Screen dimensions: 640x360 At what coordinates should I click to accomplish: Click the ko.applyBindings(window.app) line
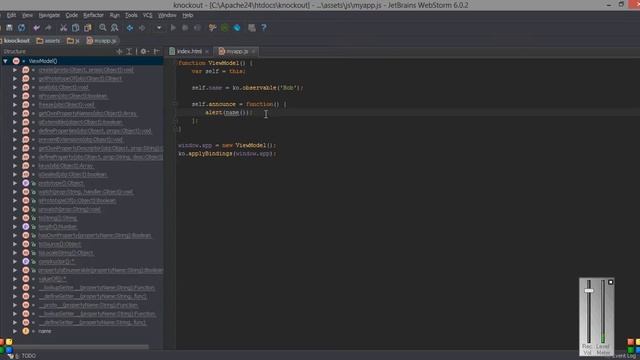coord(227,153)
